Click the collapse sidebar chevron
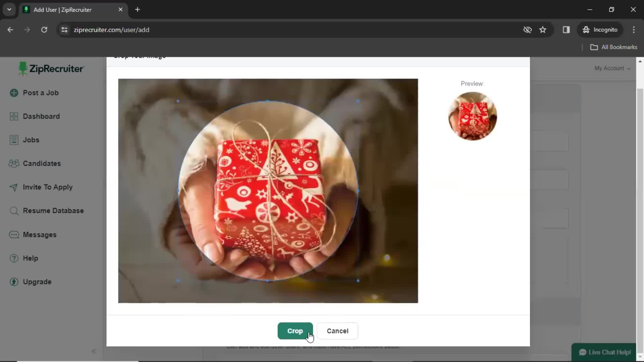Image resolution: width=644 pixels, height=362 pixels. tap(94, 351)
